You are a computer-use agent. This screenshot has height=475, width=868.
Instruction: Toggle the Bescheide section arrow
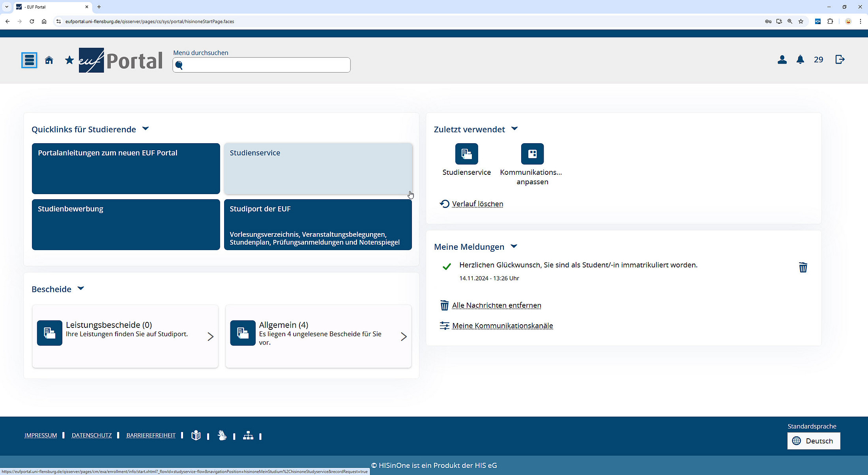pos(81,288)
